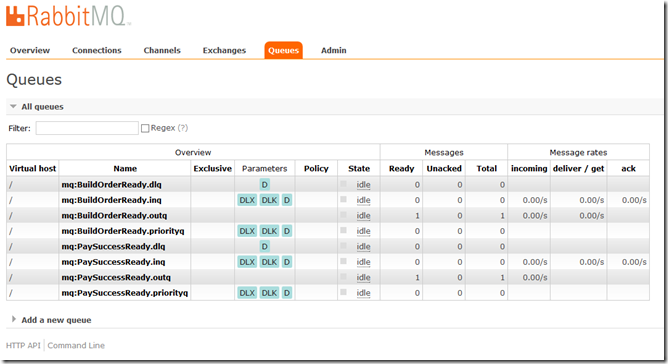Click the State column header
The height and width of the screenshot is (364, 668).
coord(359,168)
